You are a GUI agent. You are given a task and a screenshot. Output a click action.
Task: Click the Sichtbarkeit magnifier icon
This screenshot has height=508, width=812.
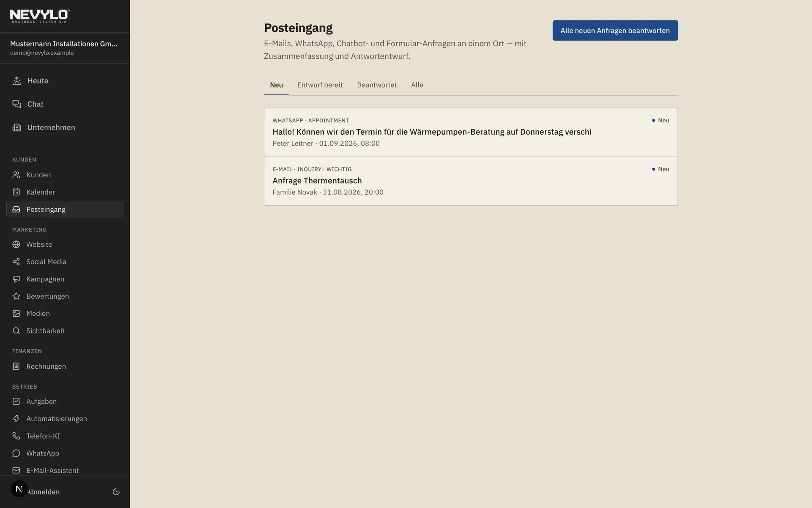coord(16,331)
